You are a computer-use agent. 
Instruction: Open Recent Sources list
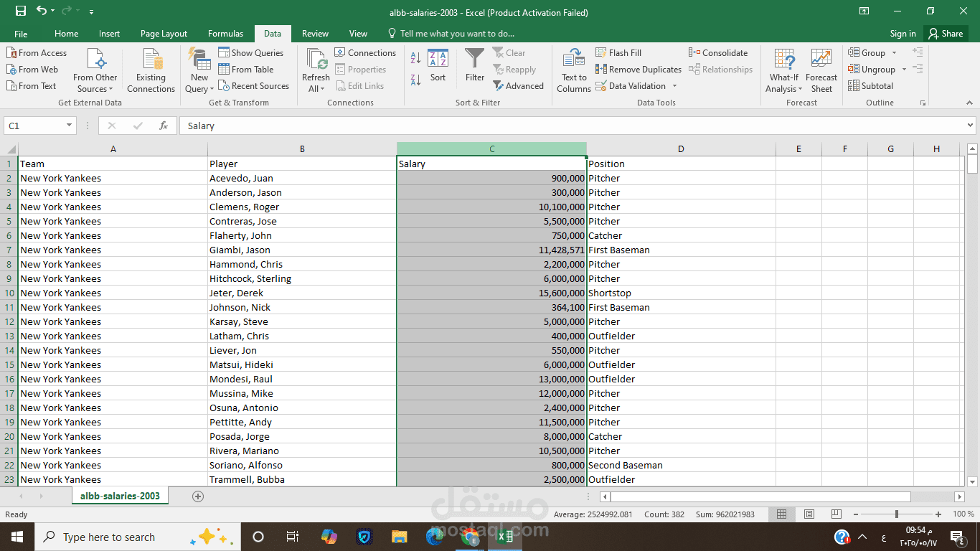[253, 86]
